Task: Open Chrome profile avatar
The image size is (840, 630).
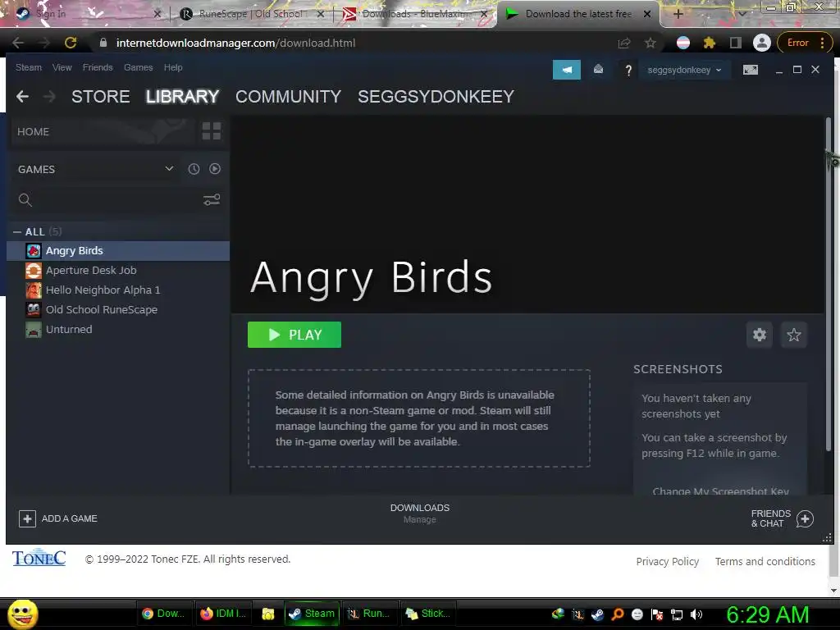Action: click(x=761, y=43)
